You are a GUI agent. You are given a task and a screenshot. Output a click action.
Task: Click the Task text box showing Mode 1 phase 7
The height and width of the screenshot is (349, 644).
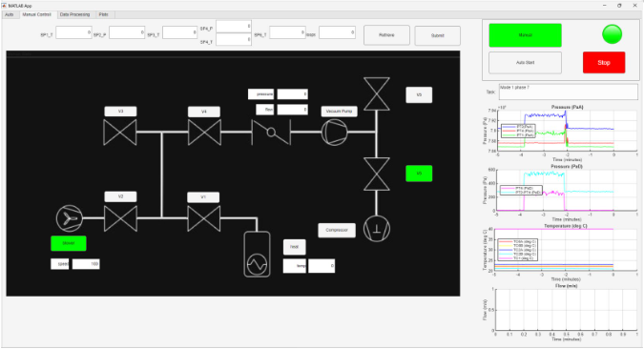[569, 92]
